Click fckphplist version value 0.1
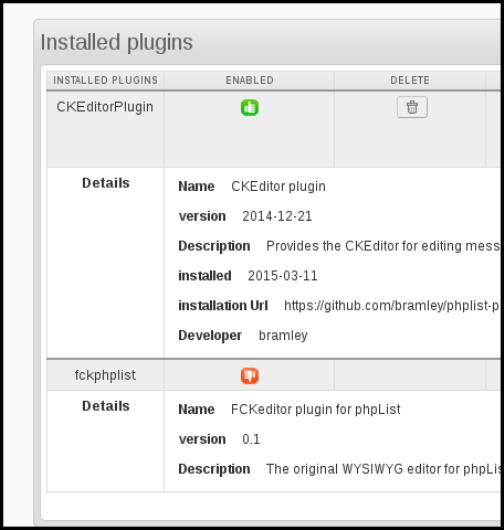Viewport: 504px width, 530px height. 251,439
